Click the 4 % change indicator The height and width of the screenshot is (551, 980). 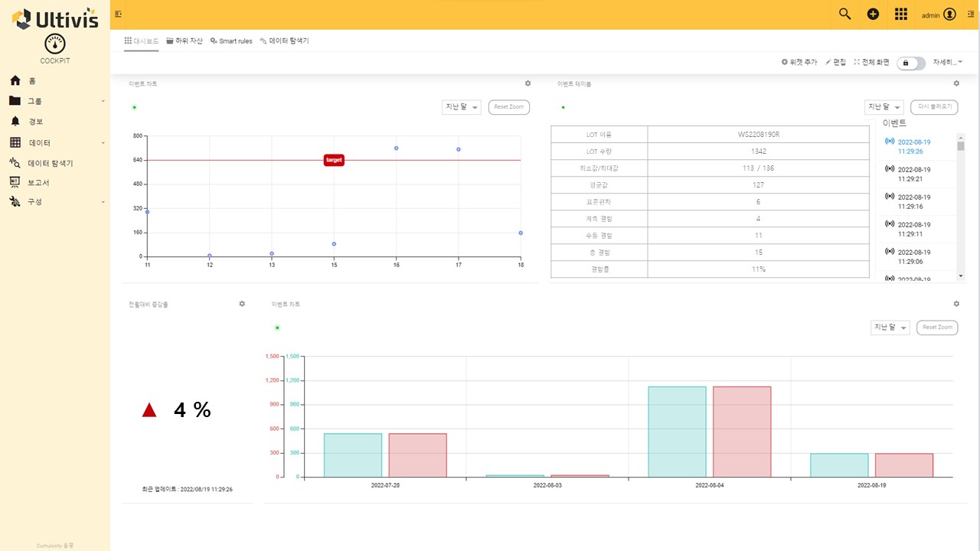pos(192,410)
